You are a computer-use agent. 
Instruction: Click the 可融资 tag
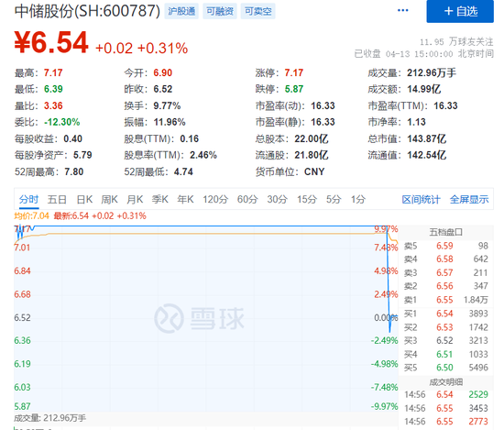[x=220, y=11]
